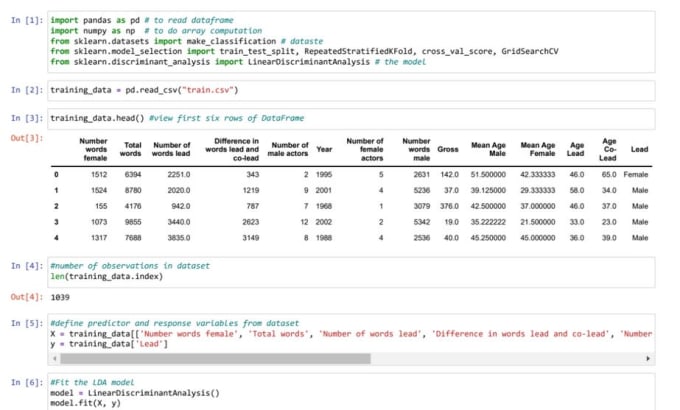680x410 pixels.
Task: Click the left arrow of the horizontal scrollbar
Action: coord(55,359)
